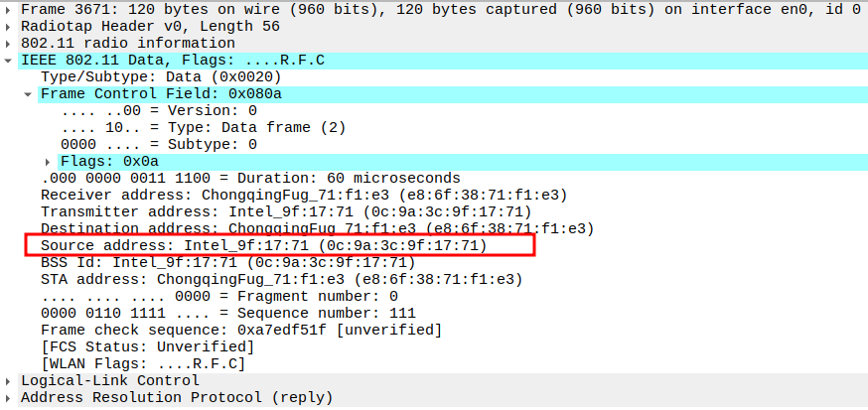The height and width of the screenshot is (410, 868).
Task: Expand 802.11 radio information section
Action: point(10,43)
